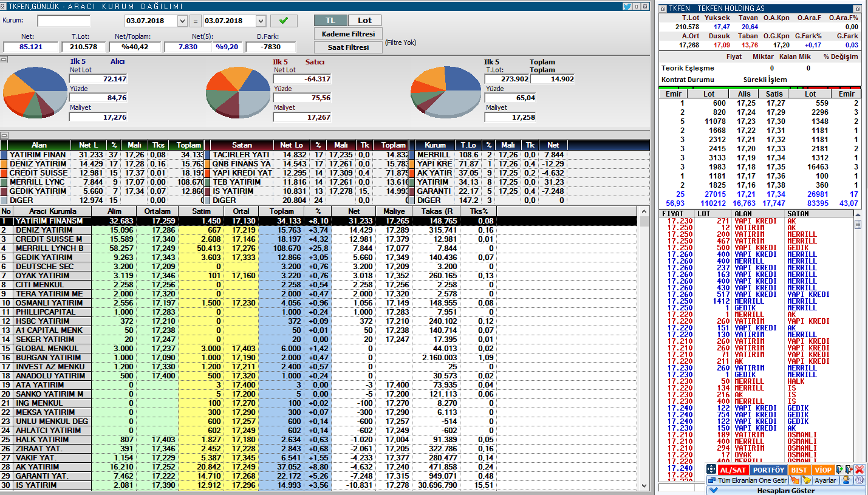The image size is (868, 495).
Task: Open the customer support user icon
Action: (846, 480)
